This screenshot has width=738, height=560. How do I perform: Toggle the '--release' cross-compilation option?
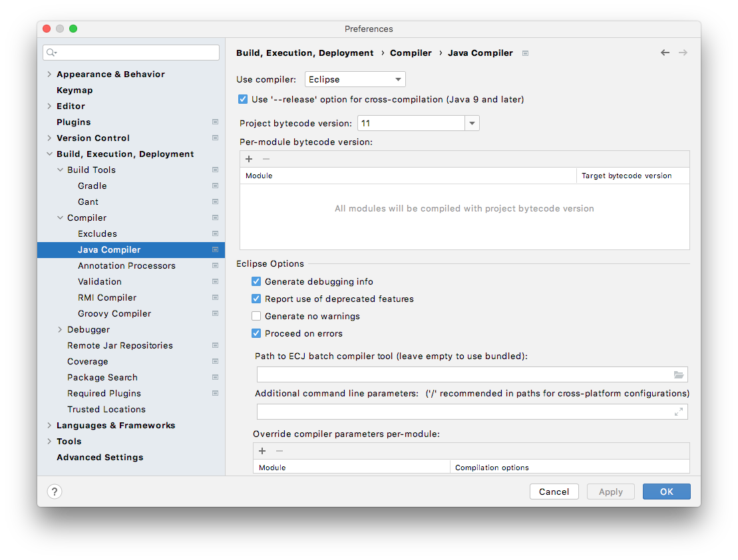[x=243, y=100]
